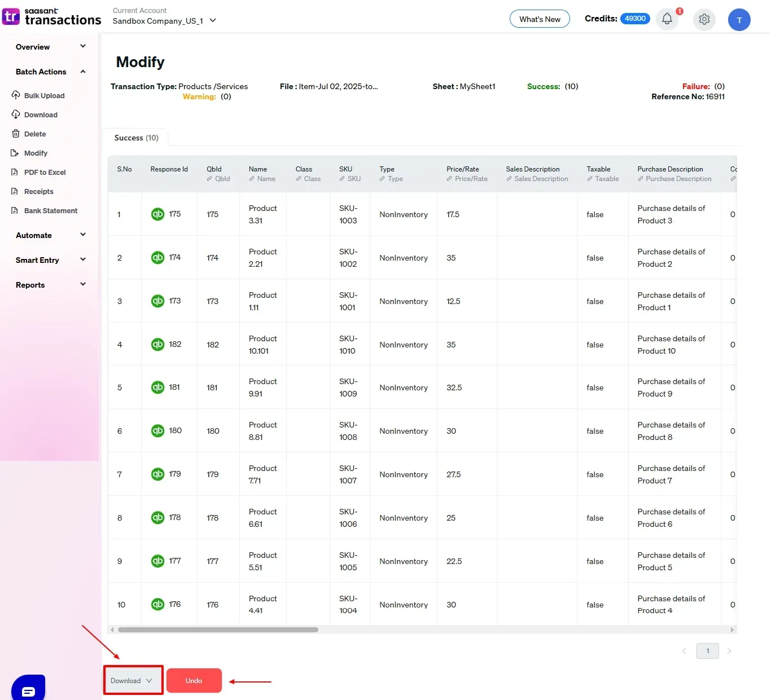Click the Modify sidebar icon
771x700 pixels.
point(15,153)
